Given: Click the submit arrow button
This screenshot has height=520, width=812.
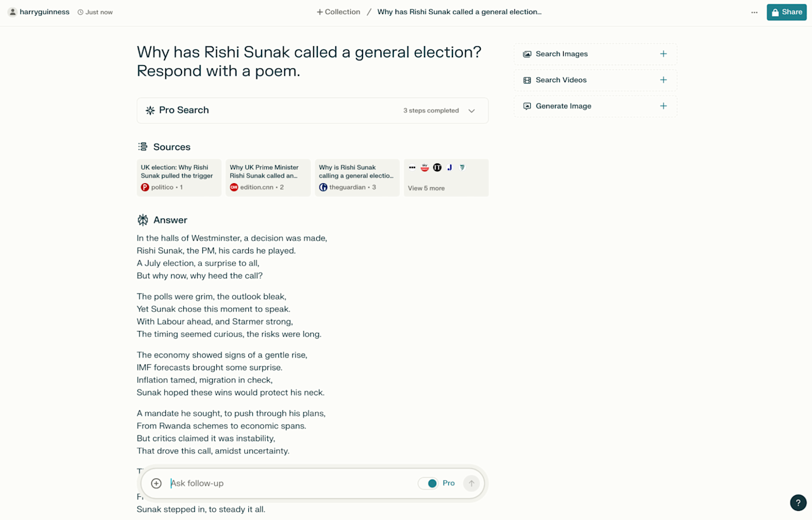Looking at the screenshot, I should pyautogui.click(x=472, y=483).
